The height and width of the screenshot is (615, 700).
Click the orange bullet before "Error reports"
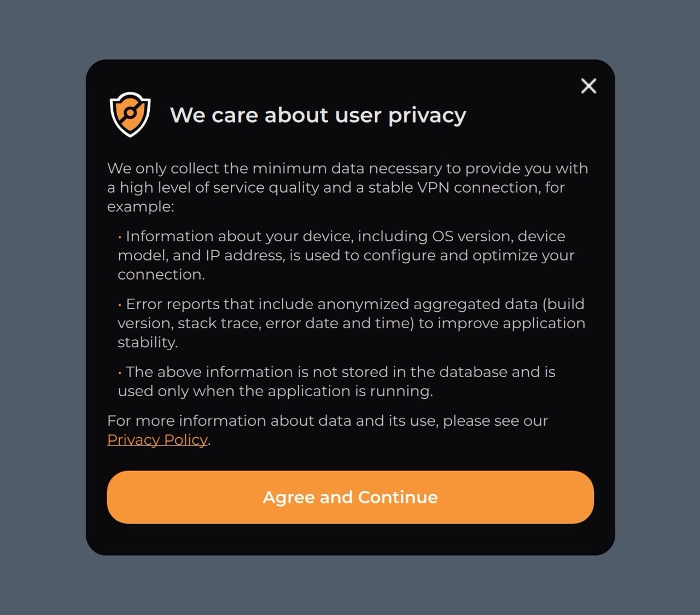point(120,305)
